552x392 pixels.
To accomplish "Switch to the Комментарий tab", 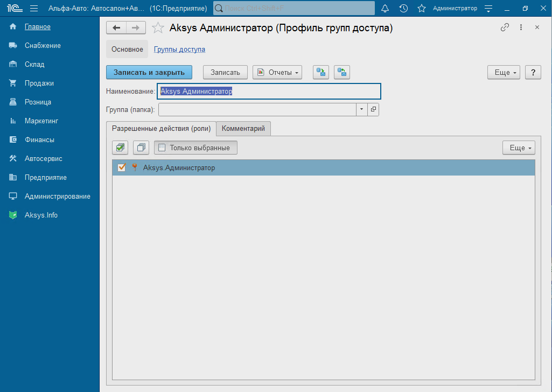I will click(243, 129).
